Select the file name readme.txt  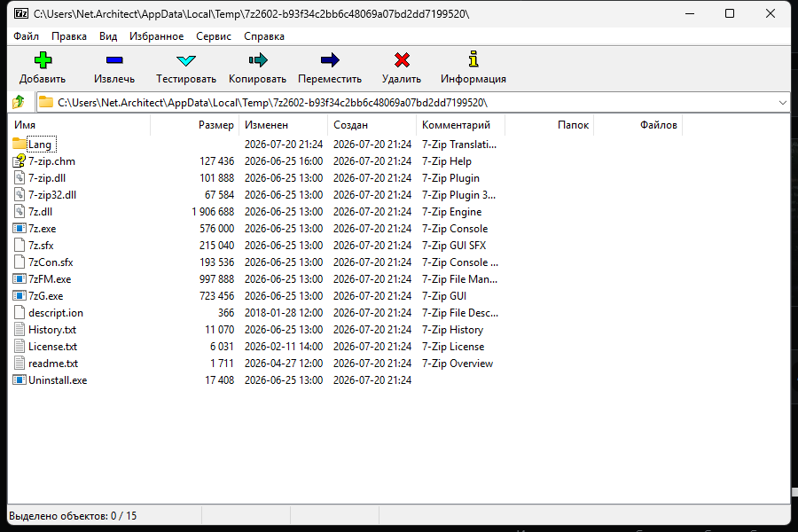(x=53, y=363)
